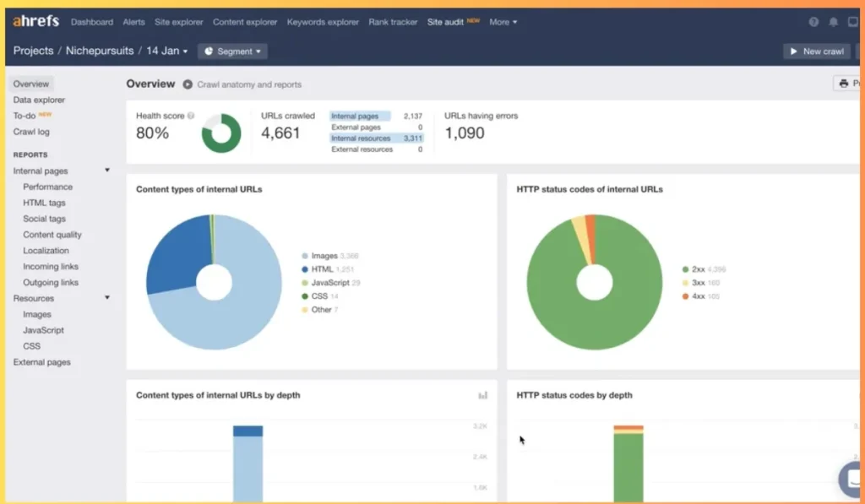This screenshot has height=504, width=865.
Task: Collapse the Internal pages section arrow
Action: click(x=107, y=171)
